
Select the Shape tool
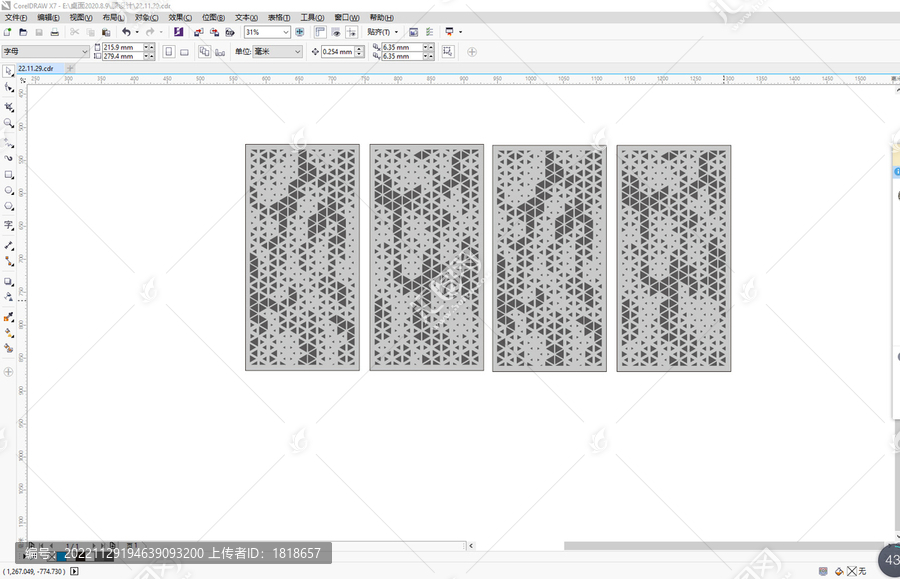click(8, 87)
